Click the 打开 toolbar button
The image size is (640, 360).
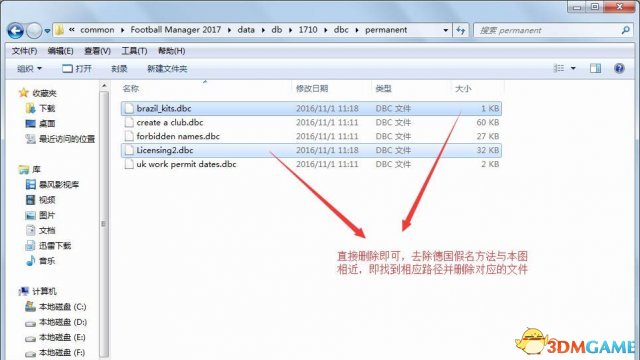click(77, 69)
